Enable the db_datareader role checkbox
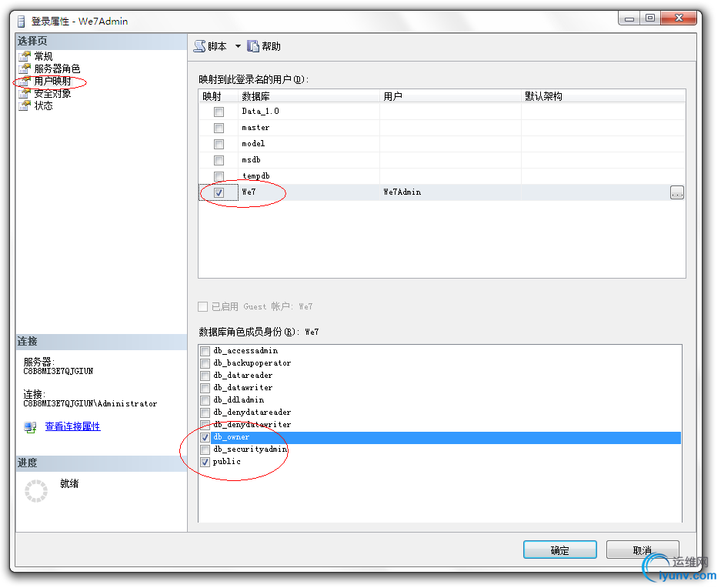The width and height of the screenshot is (721, 588). [205, 376]
